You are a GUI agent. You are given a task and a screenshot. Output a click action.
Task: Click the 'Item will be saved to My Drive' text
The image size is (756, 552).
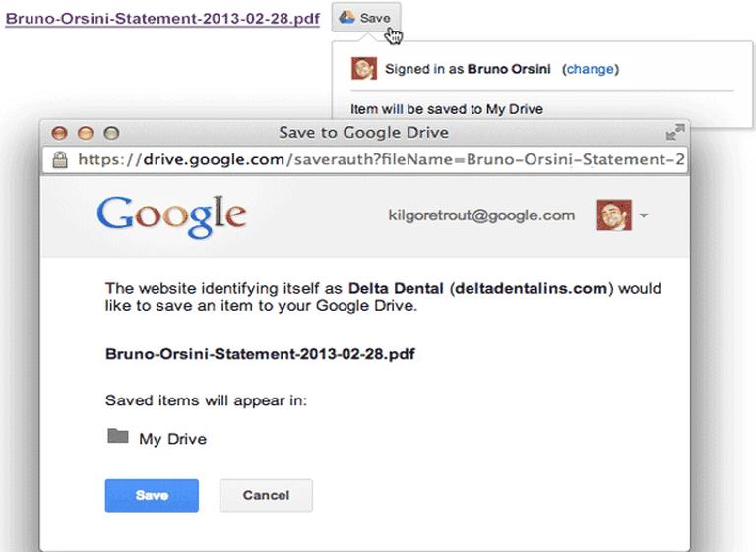(447, 109)
